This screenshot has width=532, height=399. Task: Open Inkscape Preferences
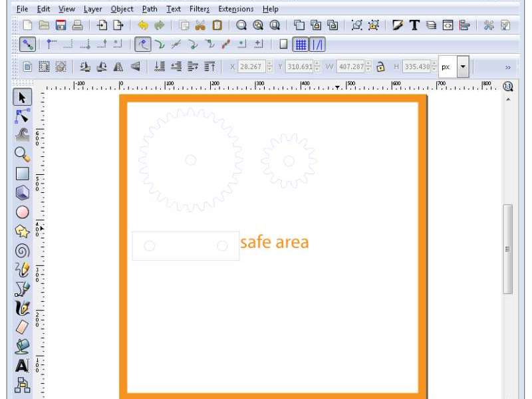pyautogui.click(x=489, y=25)
